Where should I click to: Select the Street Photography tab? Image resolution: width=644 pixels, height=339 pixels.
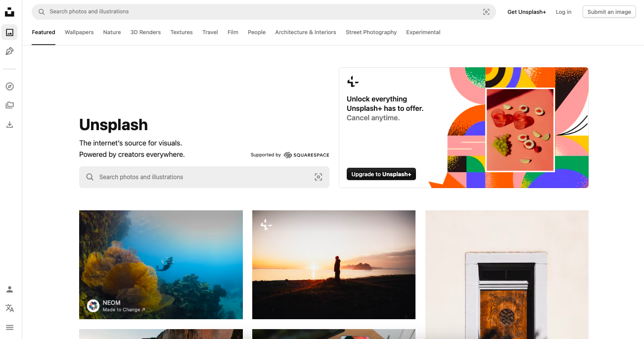pyautogui.click(x=371, y=32)
